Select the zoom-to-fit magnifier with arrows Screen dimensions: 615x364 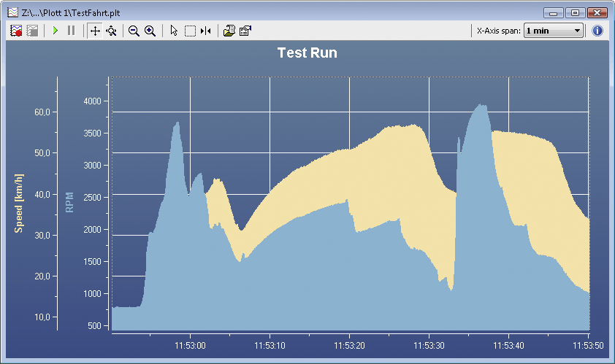[111, 31]
